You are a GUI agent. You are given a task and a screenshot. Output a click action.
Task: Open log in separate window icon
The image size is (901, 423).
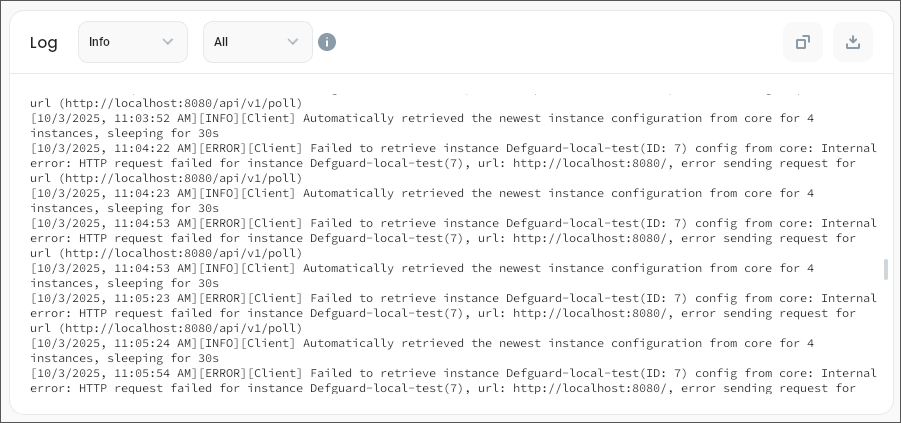pos(802,42)
